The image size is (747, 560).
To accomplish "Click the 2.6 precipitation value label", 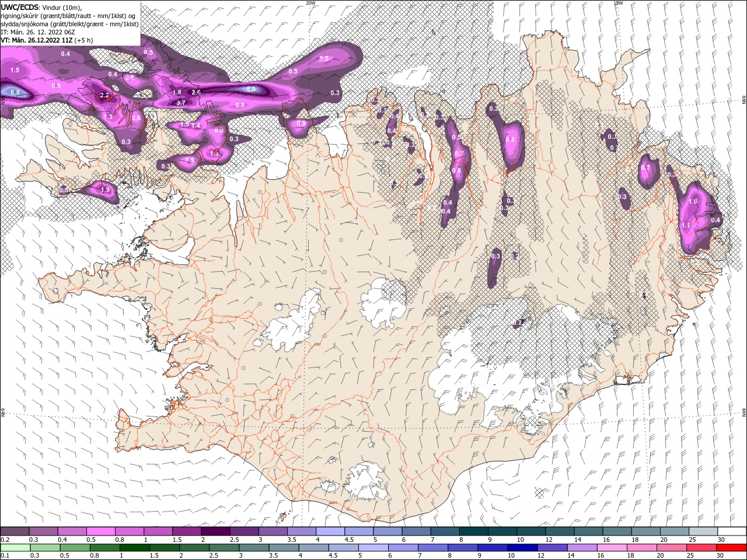I will pyautogui.click(x=196, y=92).
